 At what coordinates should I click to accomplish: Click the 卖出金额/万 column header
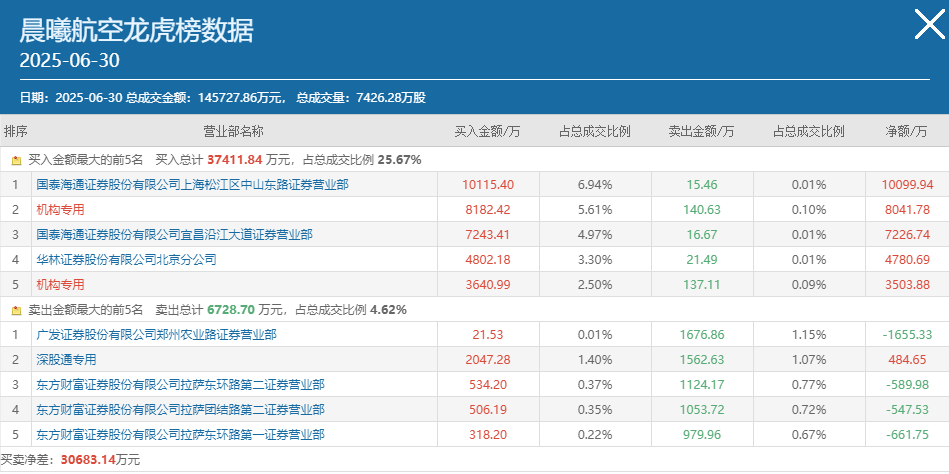(701, 131)
